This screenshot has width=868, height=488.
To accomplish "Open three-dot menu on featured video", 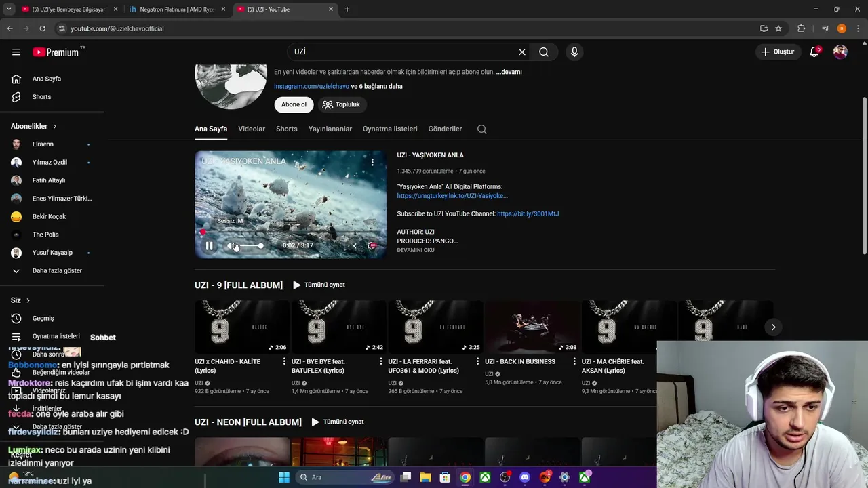I will click(372, 162).
